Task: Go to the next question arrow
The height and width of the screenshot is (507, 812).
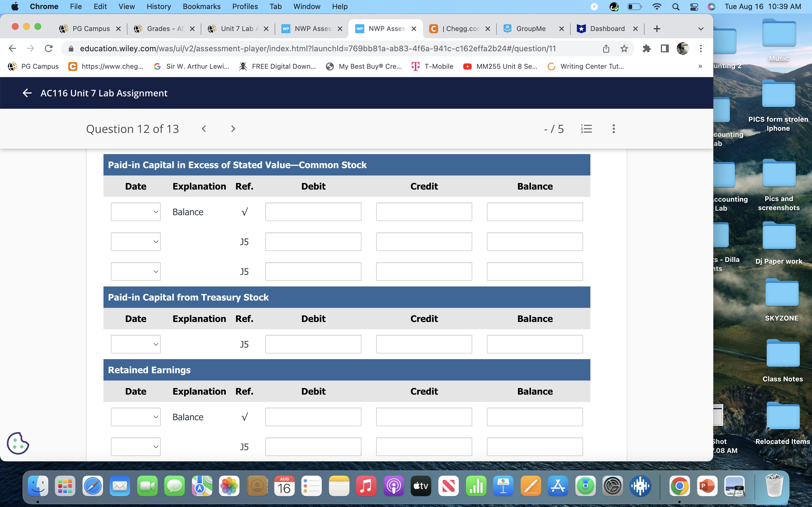Action: 233,129
